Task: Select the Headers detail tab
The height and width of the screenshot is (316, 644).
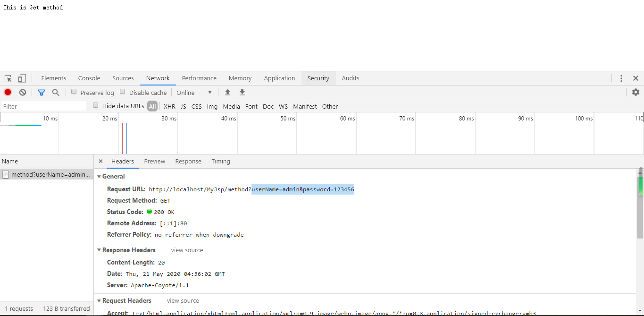Action: click(123, 162)
